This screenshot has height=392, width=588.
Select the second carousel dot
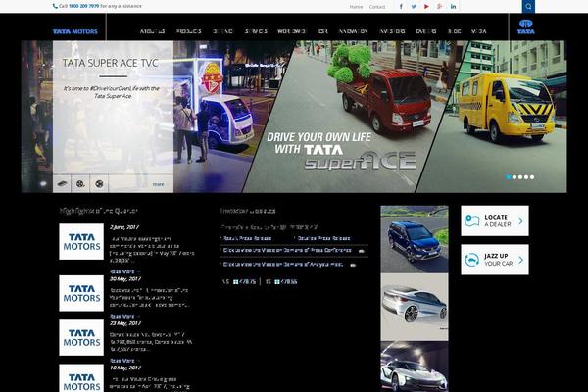click(514, 177)
